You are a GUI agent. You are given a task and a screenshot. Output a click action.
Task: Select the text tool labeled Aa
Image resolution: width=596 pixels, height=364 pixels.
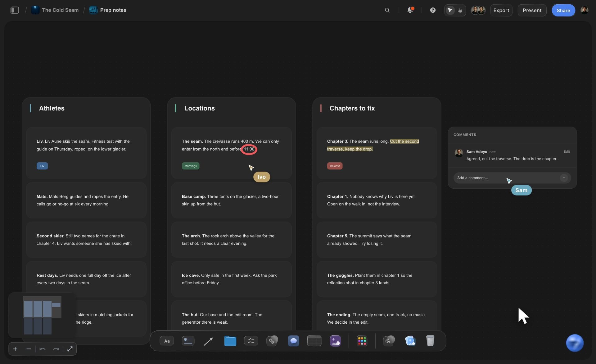tap(167, 341)
